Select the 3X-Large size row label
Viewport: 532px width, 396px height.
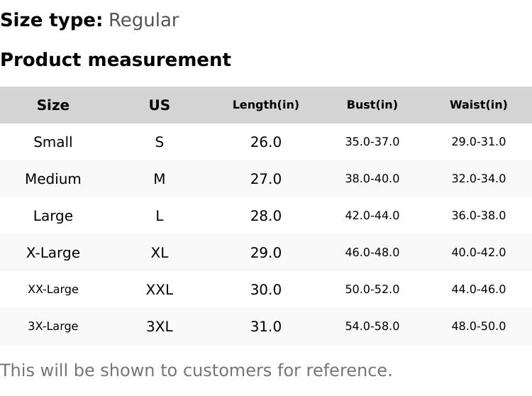click(x=53, y=326)
